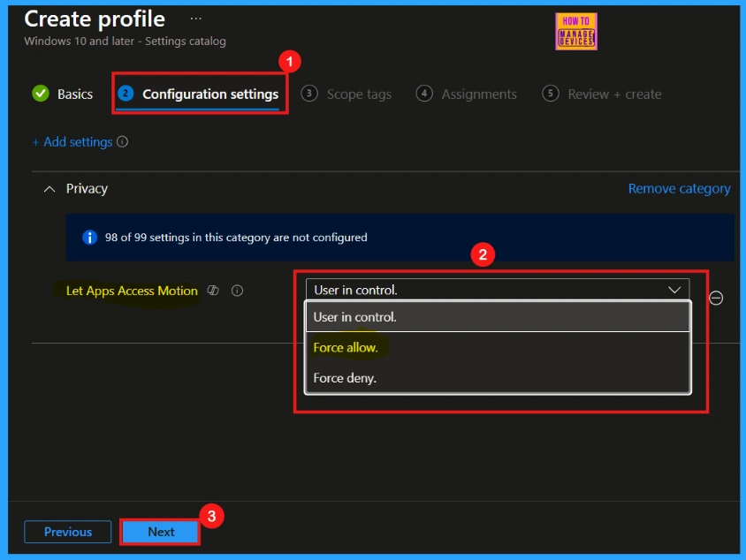The height and width of the screenshot is (560, 746).
Task: Collapse the Privacy category
Action: click(49, 189)
